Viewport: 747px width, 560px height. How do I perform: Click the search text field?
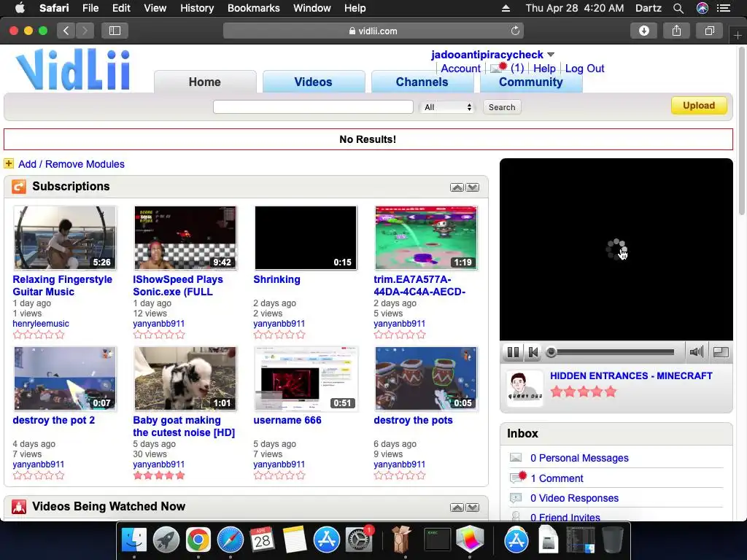click(x=313, y=107)
